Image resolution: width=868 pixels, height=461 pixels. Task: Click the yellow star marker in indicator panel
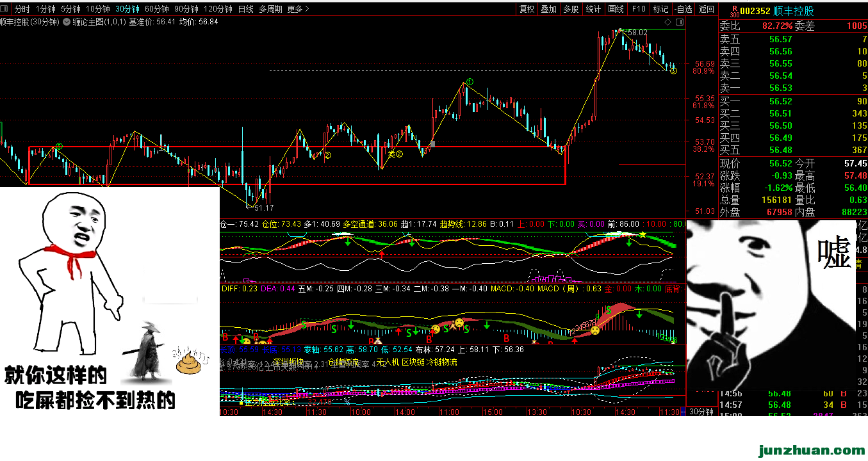point(643,234)
